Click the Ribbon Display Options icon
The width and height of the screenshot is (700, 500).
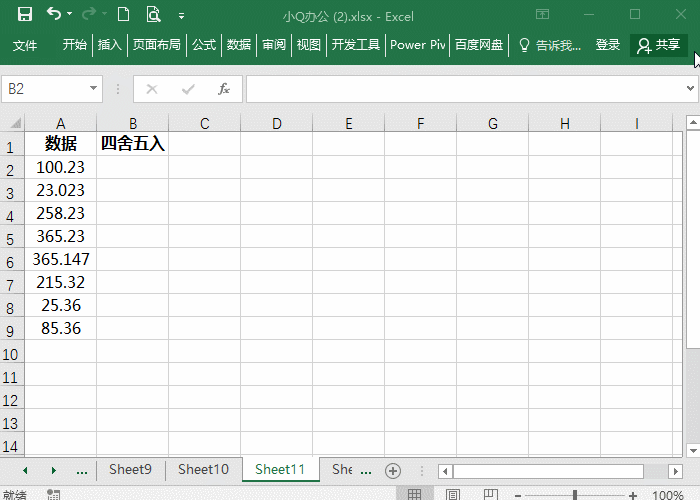[x=542, y=14]
